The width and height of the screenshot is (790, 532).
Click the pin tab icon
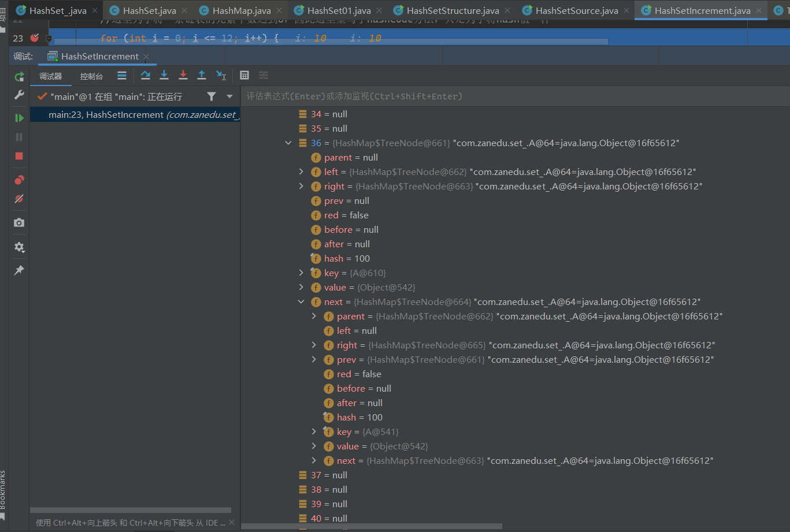tap(19, 270)
